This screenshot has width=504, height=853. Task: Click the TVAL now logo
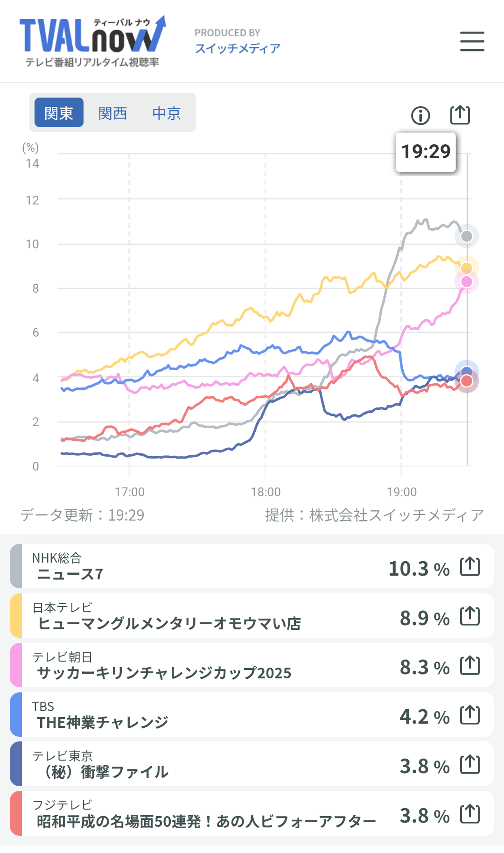(92, 41)
